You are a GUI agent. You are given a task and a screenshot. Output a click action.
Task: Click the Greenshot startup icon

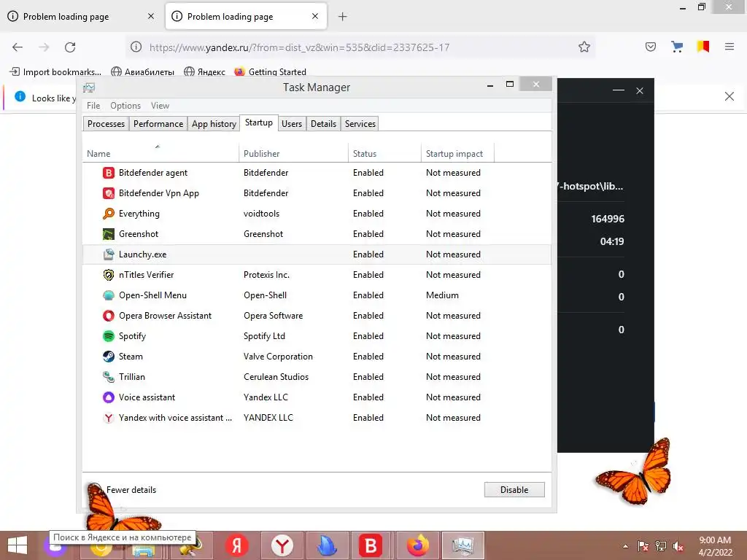[x=109, y=234]
